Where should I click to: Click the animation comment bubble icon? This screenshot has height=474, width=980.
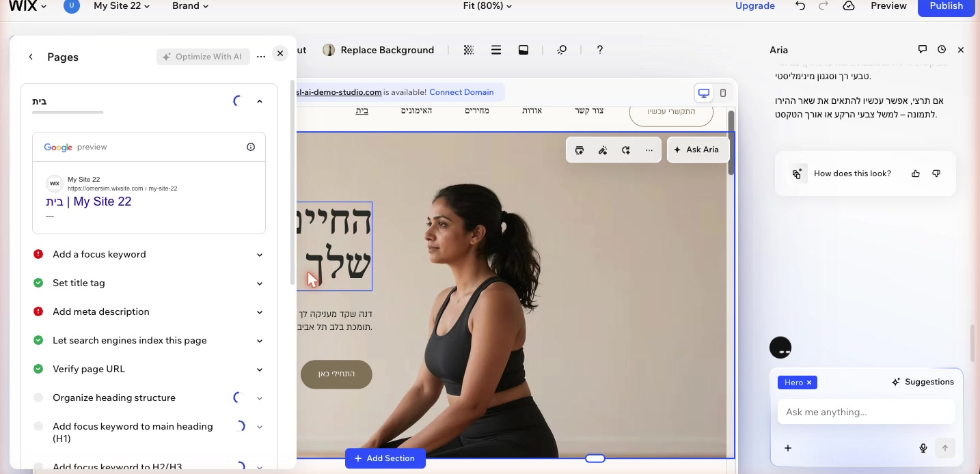pyautogui.click(x=562, y=50)
